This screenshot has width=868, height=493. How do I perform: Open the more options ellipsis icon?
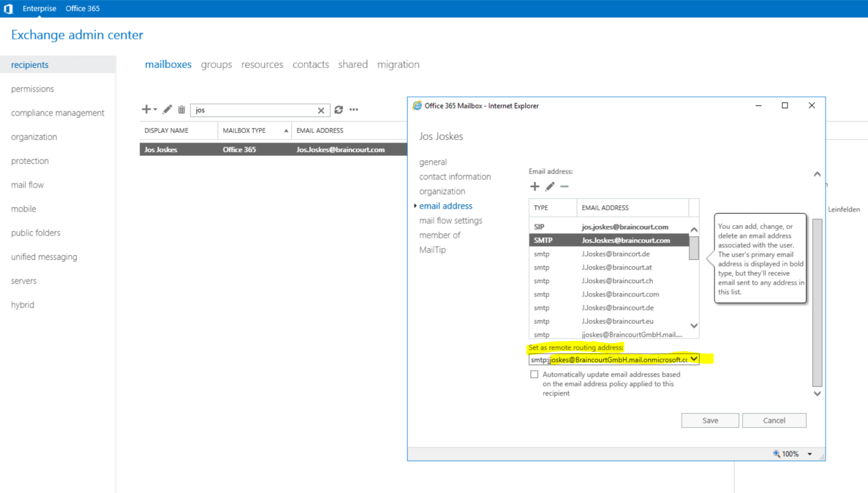click(x=354, y=110)
